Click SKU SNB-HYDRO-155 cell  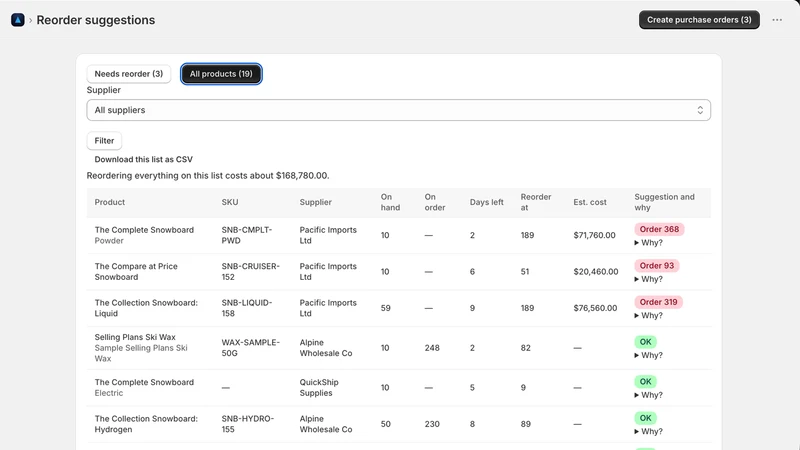pyautogui.click(x=247, y=424)
